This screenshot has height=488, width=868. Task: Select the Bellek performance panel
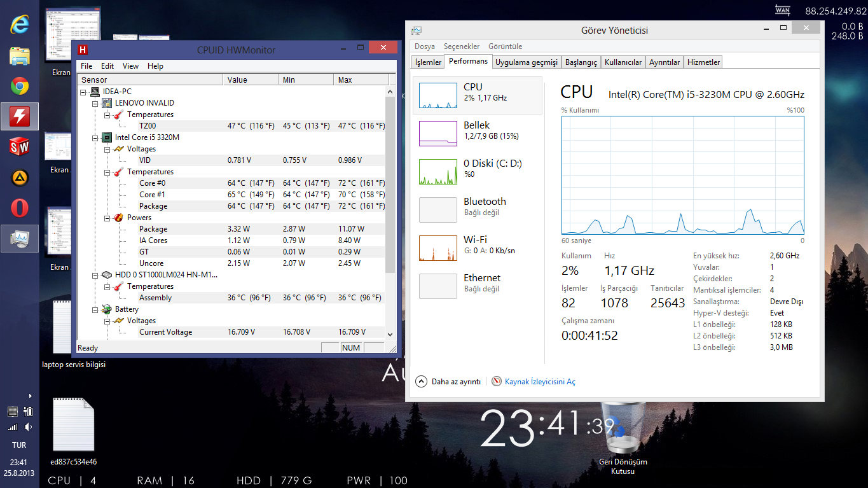(x=478, y=134)
